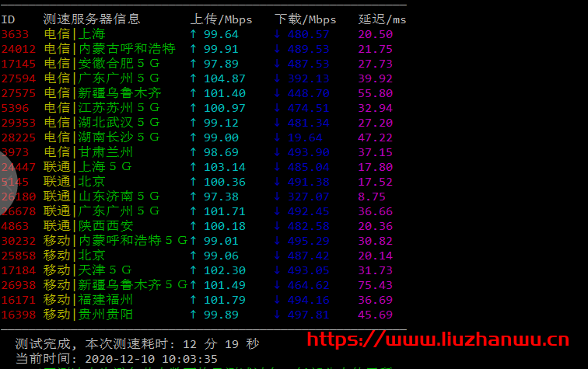Open the www.liuzhanwu.cn watermark link
Image resolution: width=588 pixels, height=369 pixels.
(438, 339)
